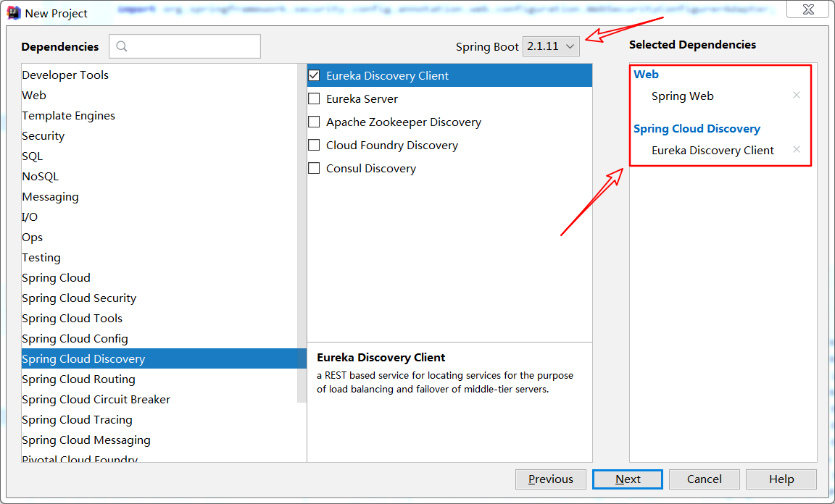
Task: Click the magnifier icon in search box
Action: (x=122, y=46)
